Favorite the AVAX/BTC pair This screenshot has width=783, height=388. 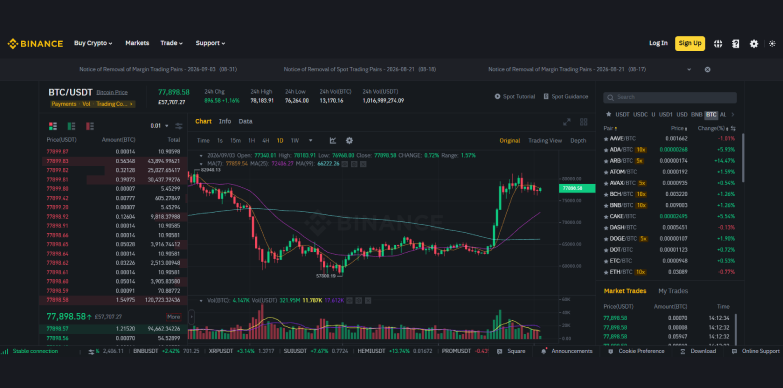[x=606, y=183]
